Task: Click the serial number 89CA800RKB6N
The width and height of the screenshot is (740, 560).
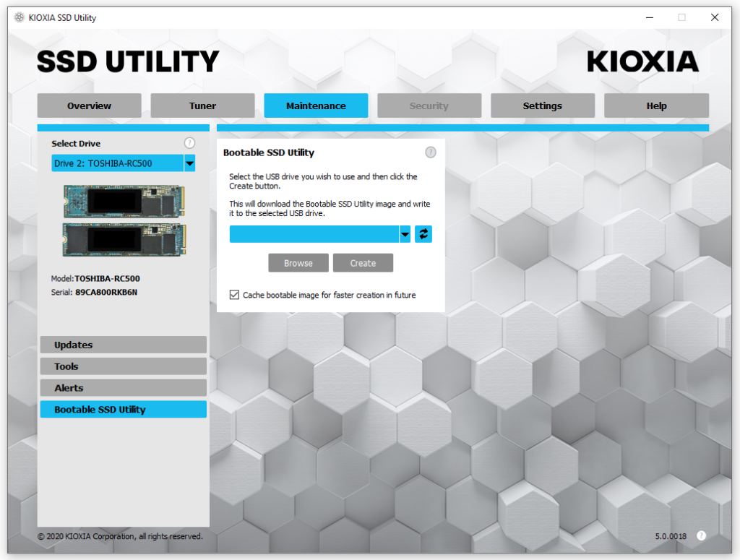Action: point(106,292)
